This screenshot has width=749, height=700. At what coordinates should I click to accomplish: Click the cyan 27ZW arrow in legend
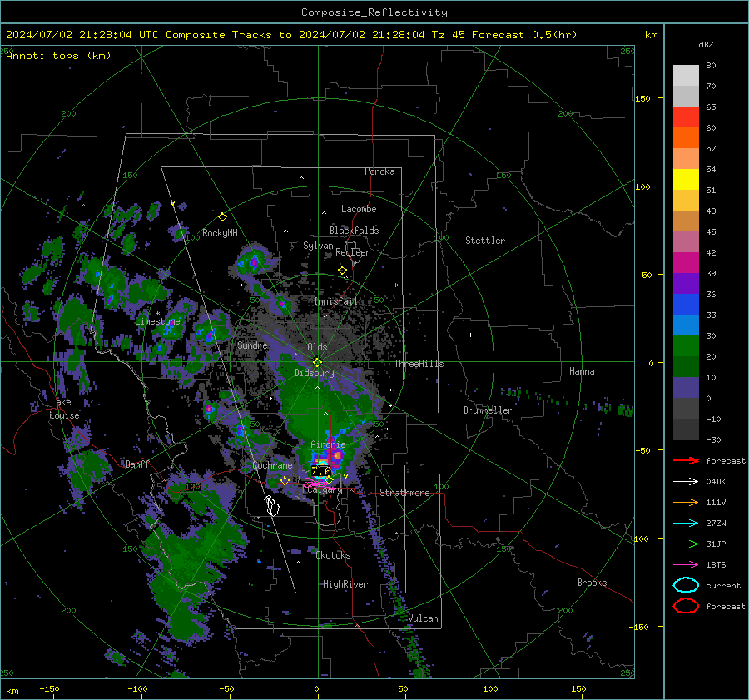point(686,524)
